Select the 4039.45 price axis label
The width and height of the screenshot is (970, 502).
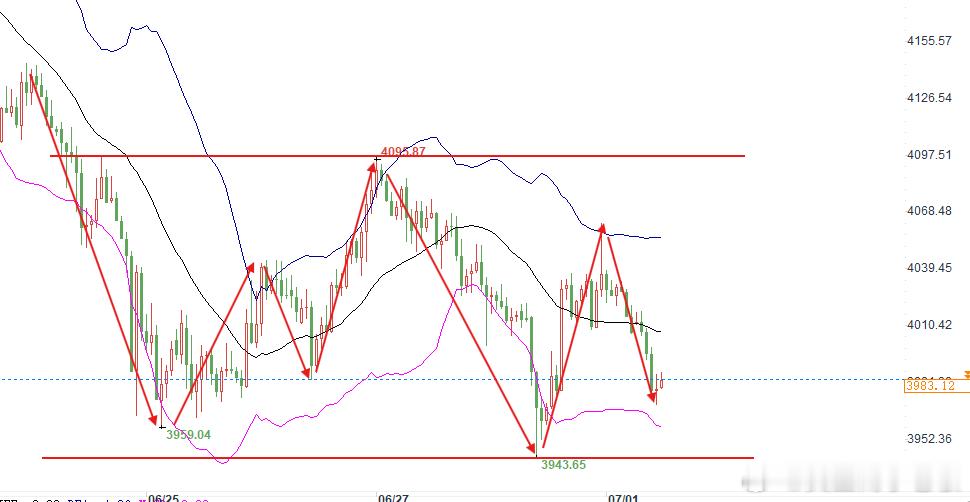click(929, 268)
